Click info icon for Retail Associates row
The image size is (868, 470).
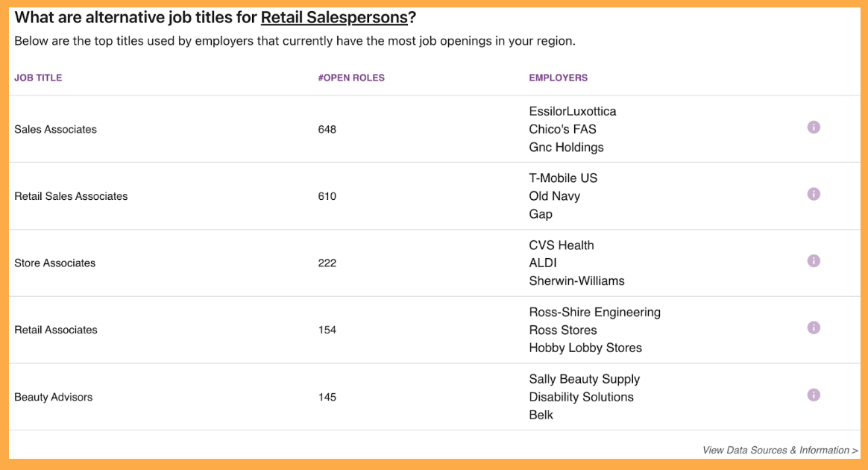(814, 328)
